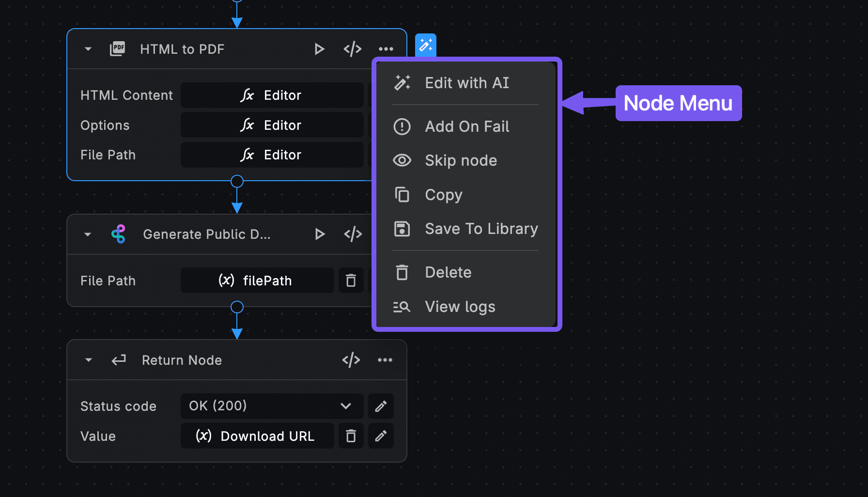Open three-dot menu on Return Node
The image size is (868, 497).
pos(385,360)
